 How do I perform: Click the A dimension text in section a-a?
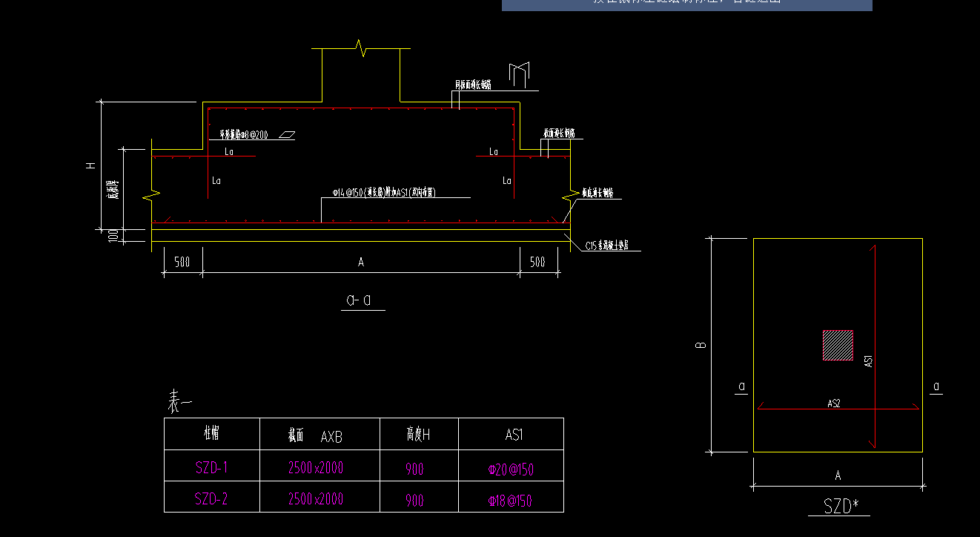coord(361,262)
